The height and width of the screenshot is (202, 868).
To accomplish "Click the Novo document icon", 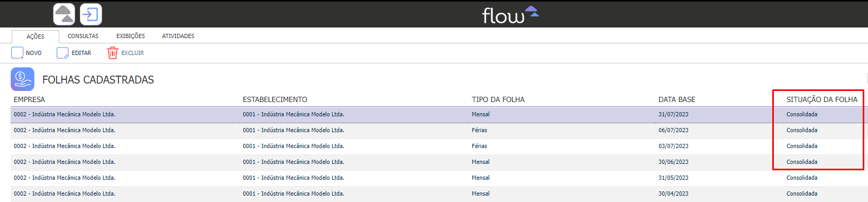I will (x=17, y=53).
